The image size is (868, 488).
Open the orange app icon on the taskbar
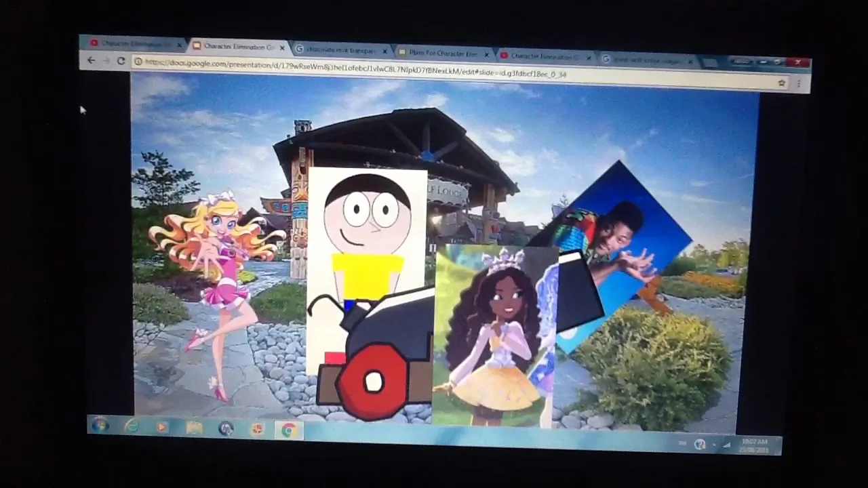(x=258, y=429)
